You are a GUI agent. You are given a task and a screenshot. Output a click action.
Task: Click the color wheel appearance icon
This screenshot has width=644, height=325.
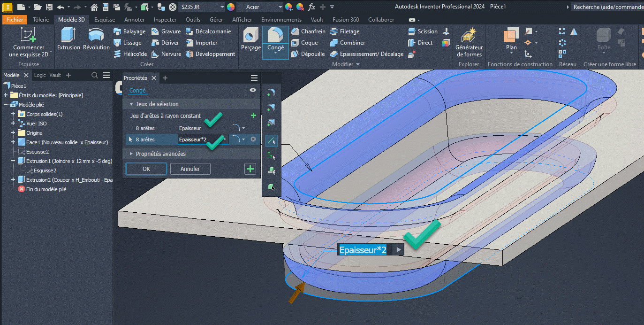pyautogui.click(x=231, y=7)
